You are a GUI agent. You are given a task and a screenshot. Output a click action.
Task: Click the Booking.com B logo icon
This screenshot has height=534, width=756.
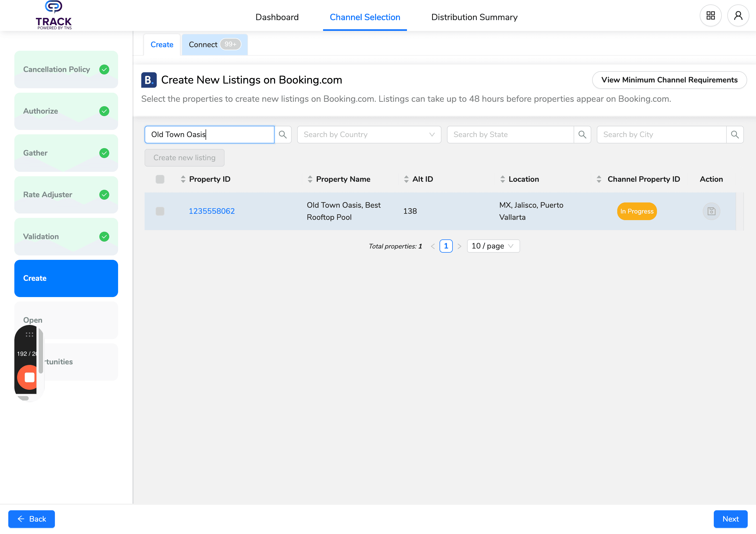(149, 80)
